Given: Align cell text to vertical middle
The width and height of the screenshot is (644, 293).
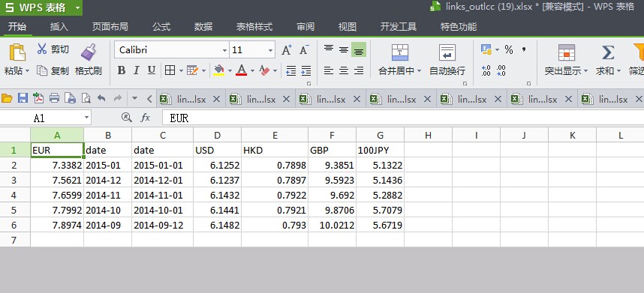Looking at the screenshot, I should coord(344,49).
